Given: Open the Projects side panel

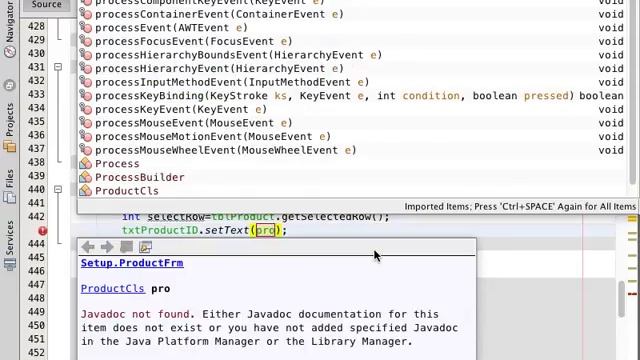Looking at the screenshot, I should click(x=10, y=128).
